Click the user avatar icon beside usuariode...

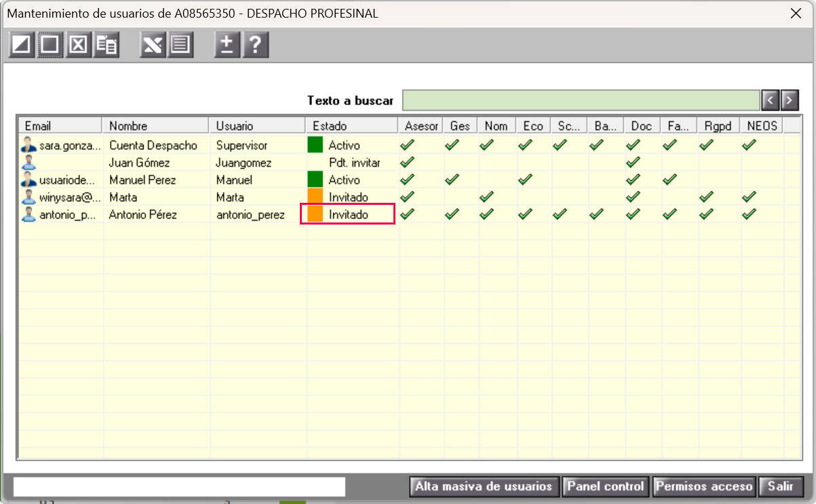(28, 180)
